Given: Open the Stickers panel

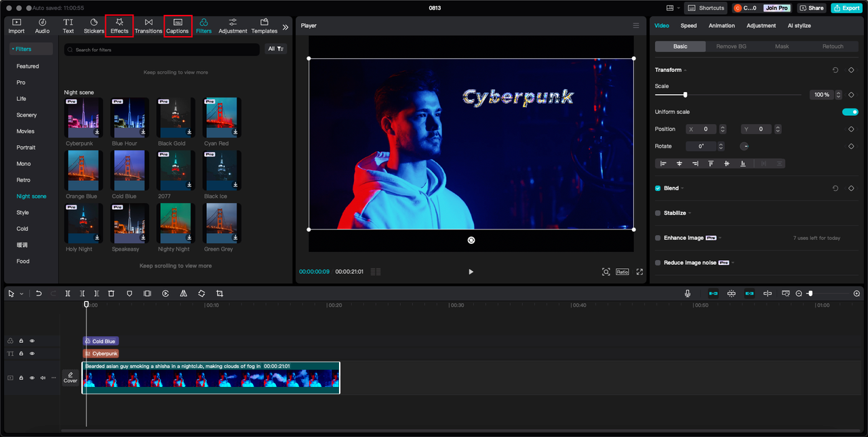Looking at the screenshot, I should coord(94,26).
